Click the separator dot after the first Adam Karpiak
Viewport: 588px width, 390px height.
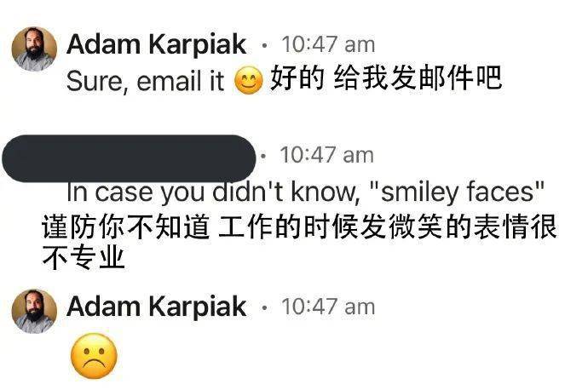pos(264,46)
